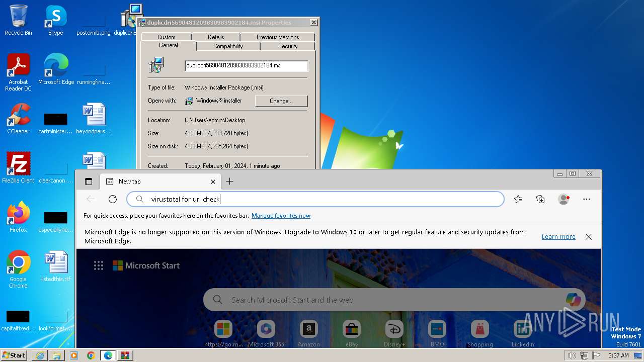The image size is (644, 362).
Task: Click the Microsoft Start logo
Action: coord(146,265)
